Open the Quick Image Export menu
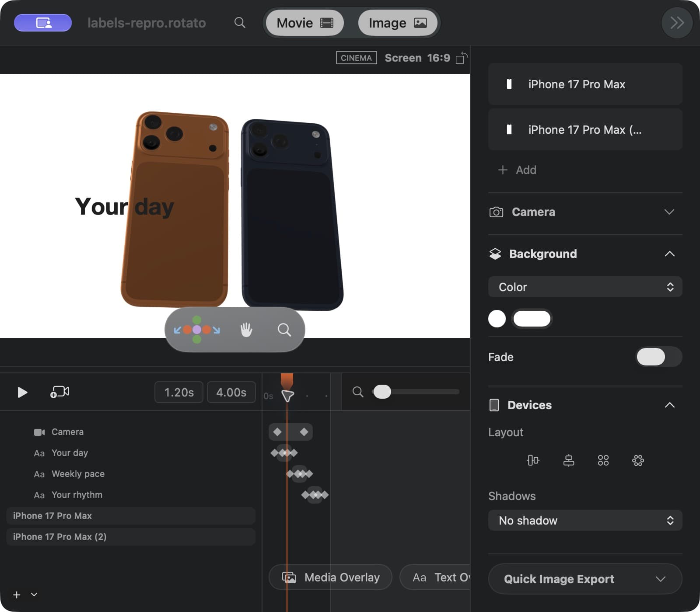 (585, 579)
